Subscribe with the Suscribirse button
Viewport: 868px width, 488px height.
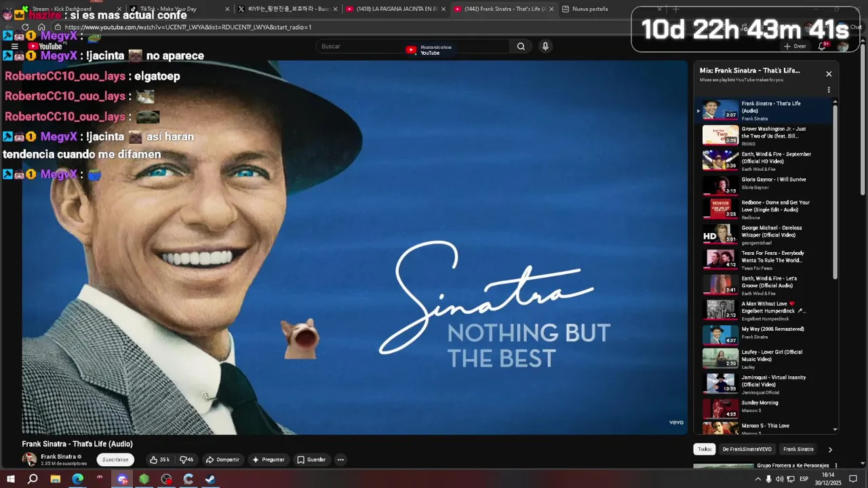[x=115, y=460]
